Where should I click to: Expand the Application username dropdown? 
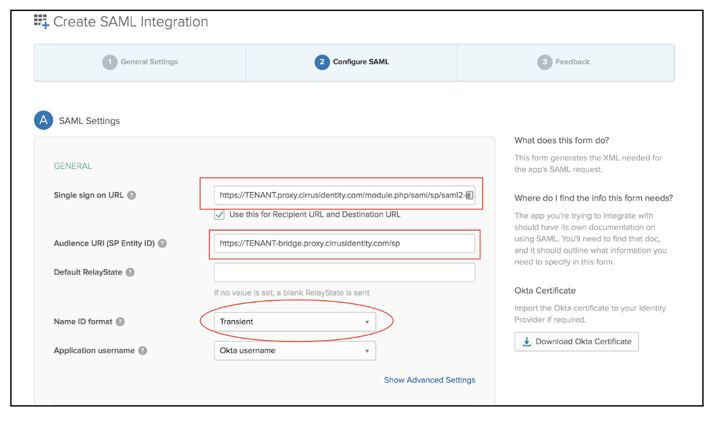click(295, 350)
